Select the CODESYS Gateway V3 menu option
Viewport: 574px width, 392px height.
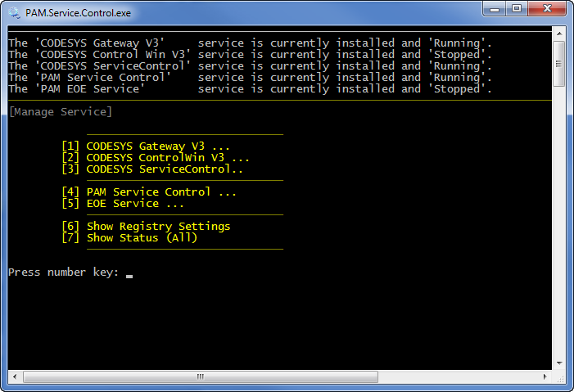pos(146,146)
